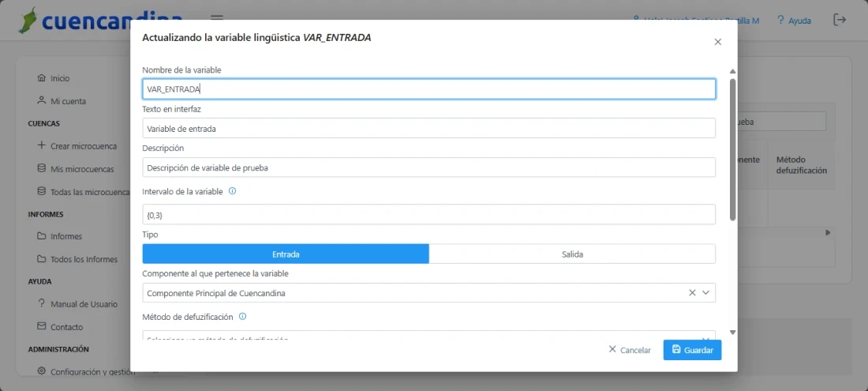Open Ayuda help in the top bar
The width and height of the screenshot is (868, 391).
[793, 21]
